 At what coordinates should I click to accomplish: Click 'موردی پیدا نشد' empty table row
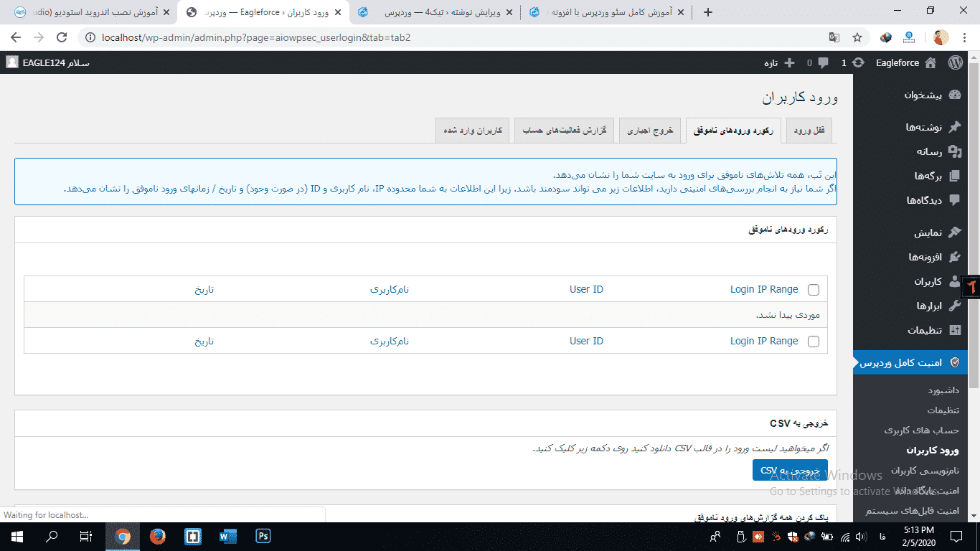[425, 315]
